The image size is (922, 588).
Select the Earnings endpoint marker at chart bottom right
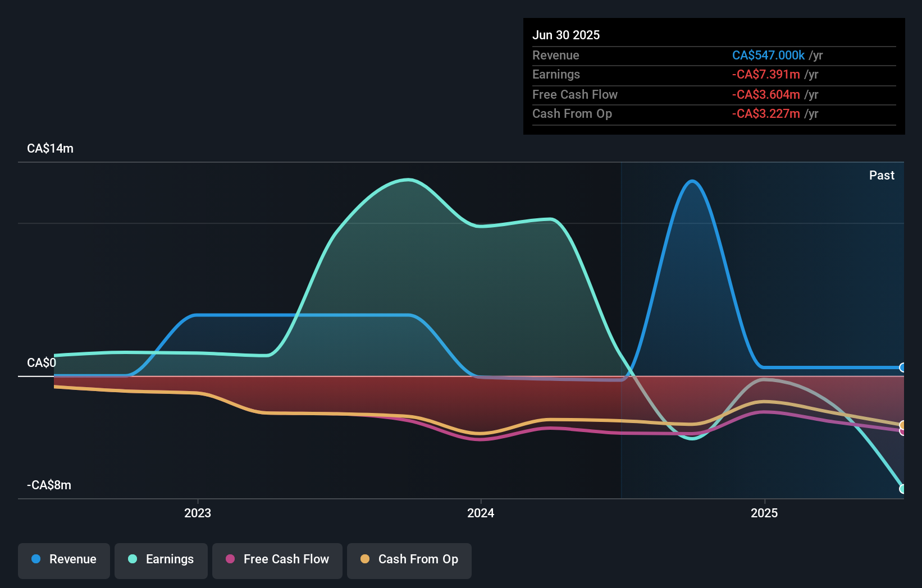tap(902, 489)
